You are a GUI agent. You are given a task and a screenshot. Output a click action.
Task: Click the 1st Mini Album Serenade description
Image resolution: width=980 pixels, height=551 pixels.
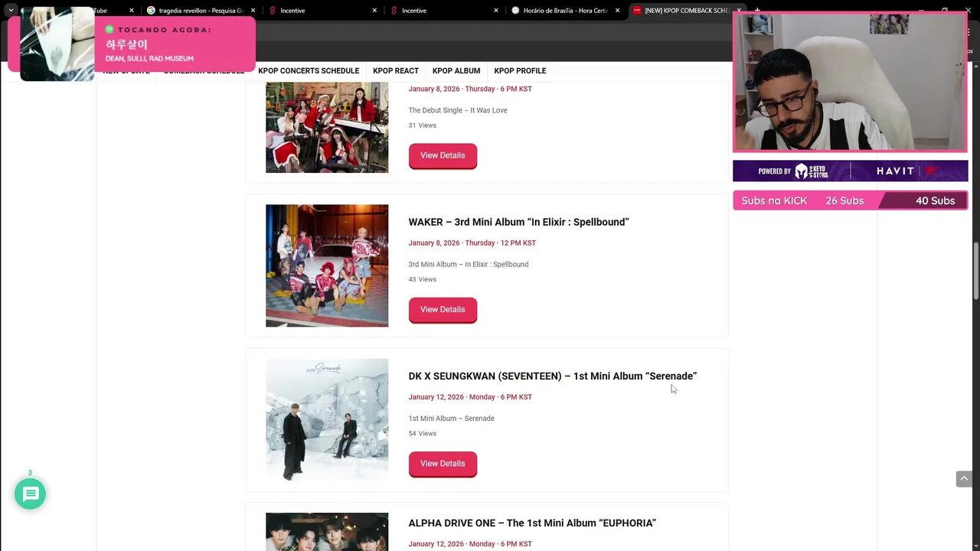tap(451, 419)
